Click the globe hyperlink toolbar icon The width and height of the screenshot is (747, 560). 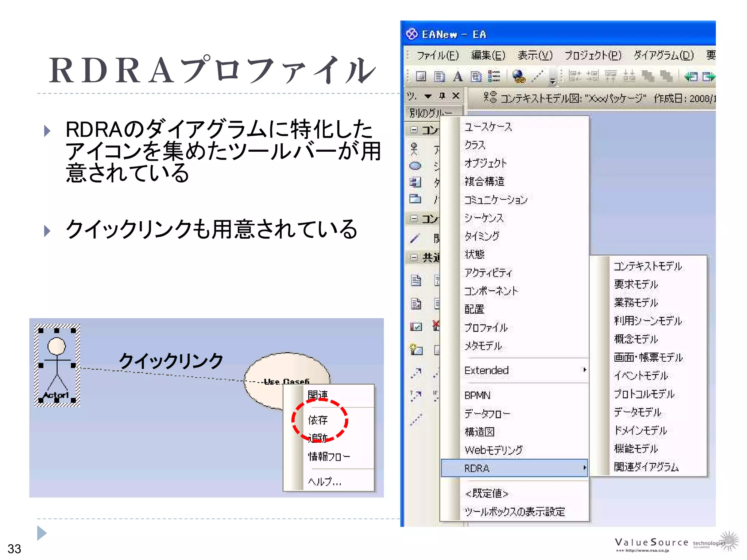519,77
